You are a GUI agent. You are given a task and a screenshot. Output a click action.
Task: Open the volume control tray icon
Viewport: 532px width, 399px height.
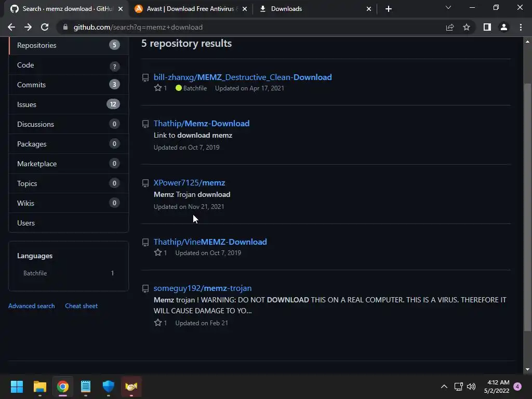[471, 387]
